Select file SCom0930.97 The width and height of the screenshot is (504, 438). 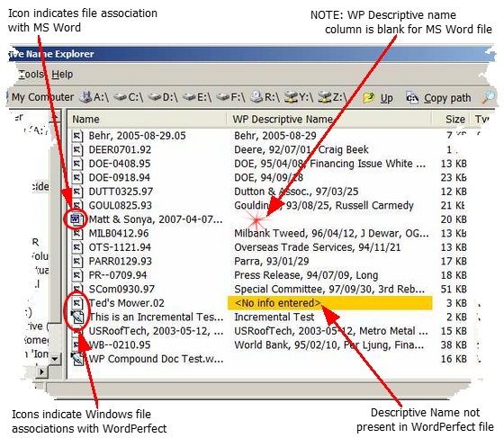(121, 290)
